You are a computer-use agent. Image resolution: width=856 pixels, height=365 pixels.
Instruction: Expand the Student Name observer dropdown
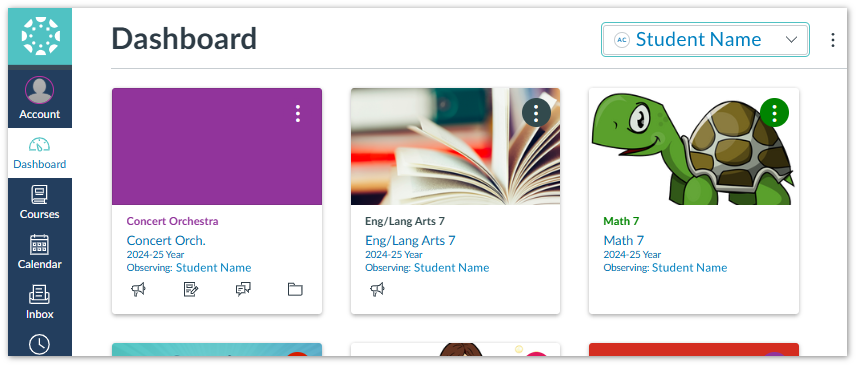coord(705,39)
